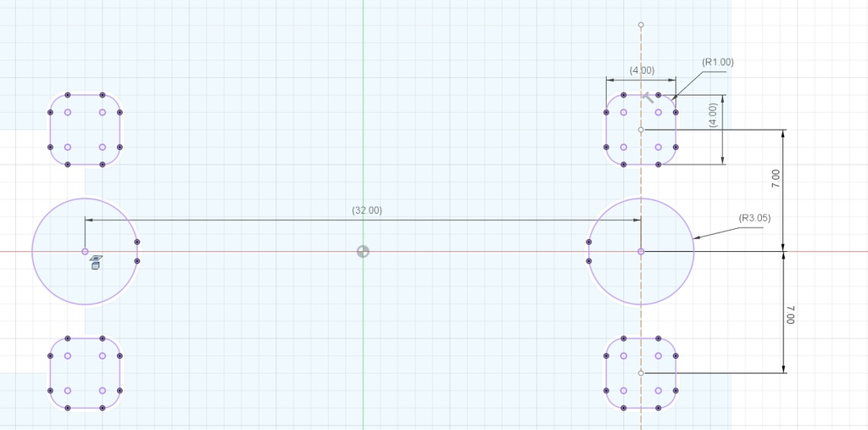Screen dimensions: 868x430
Task: Pick the center point of the right circle
Action: point(641,252)
